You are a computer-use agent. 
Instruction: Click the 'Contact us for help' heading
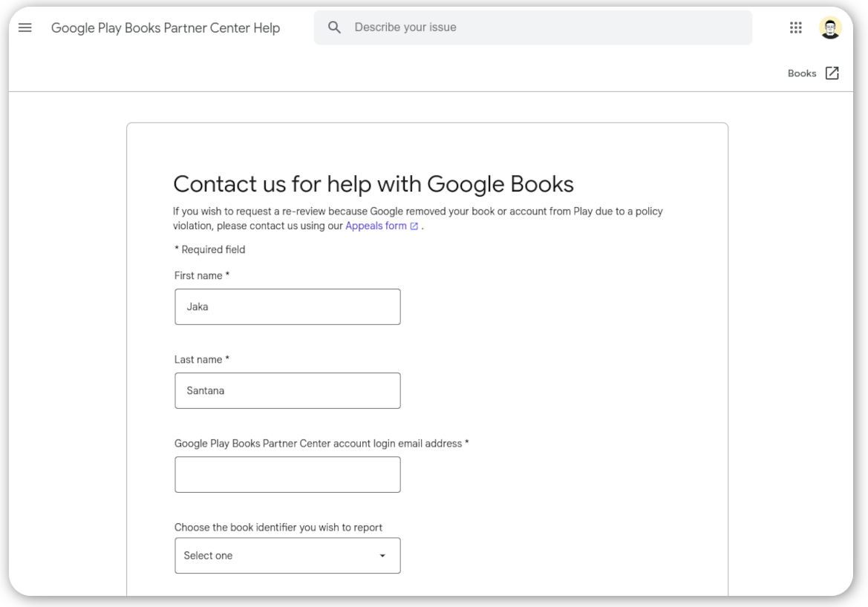coord(373,184)
